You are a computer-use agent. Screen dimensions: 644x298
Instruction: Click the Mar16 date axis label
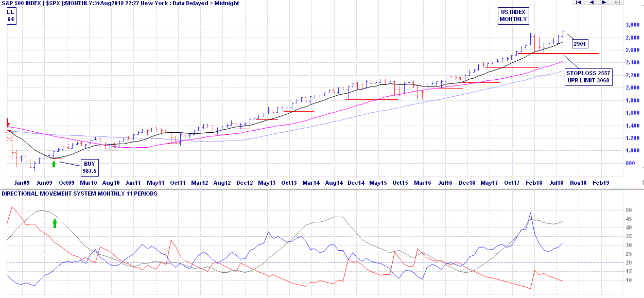[x=423, y=183]
